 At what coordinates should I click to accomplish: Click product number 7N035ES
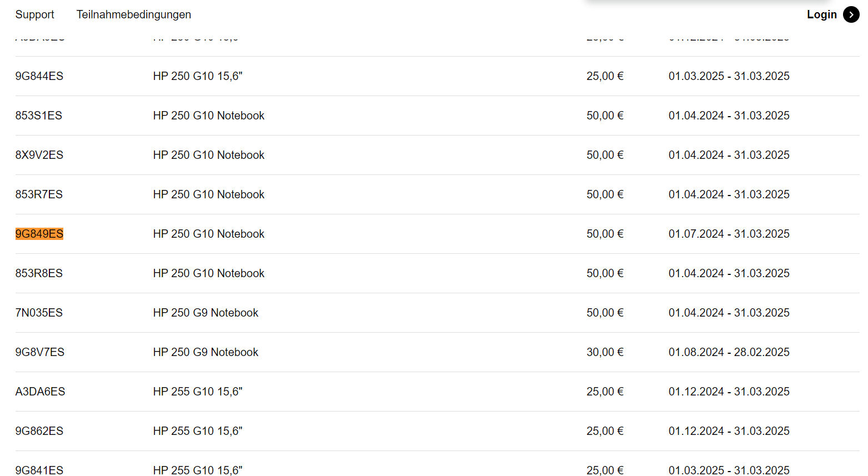click(39, 313)
